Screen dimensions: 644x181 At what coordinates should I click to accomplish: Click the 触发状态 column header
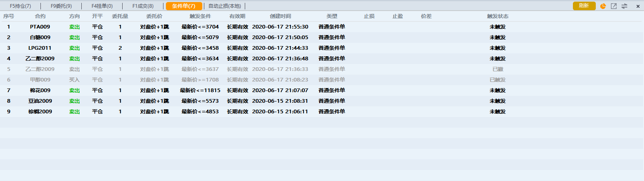tap(498, 16)
